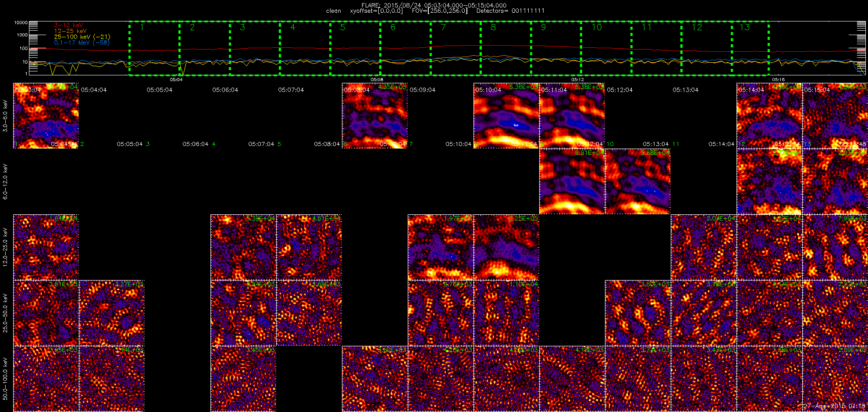The width and height of the screenshot is (868, 412).
Task: Click the '12.0-25.0 keV' row label
Action: click(x=5, y=247)
